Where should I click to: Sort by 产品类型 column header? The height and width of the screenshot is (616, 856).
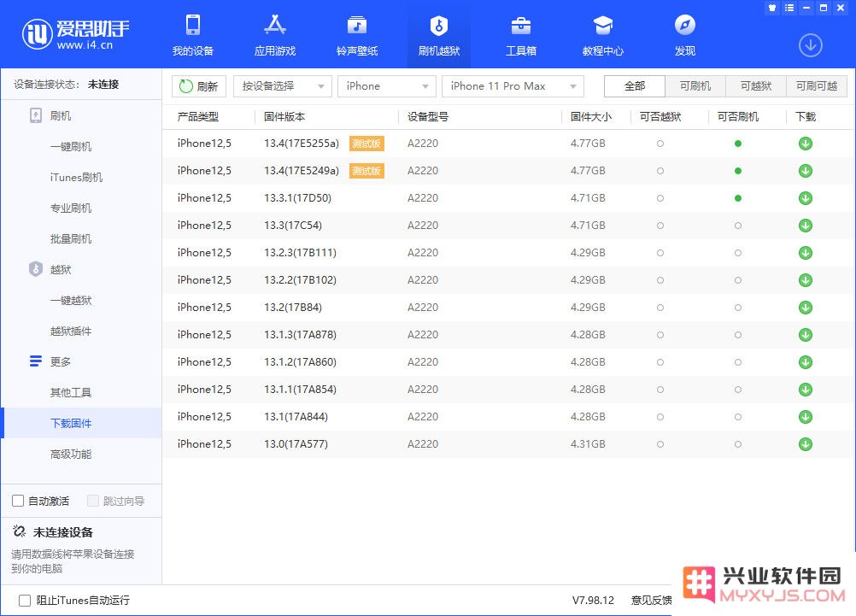(198, 117)
